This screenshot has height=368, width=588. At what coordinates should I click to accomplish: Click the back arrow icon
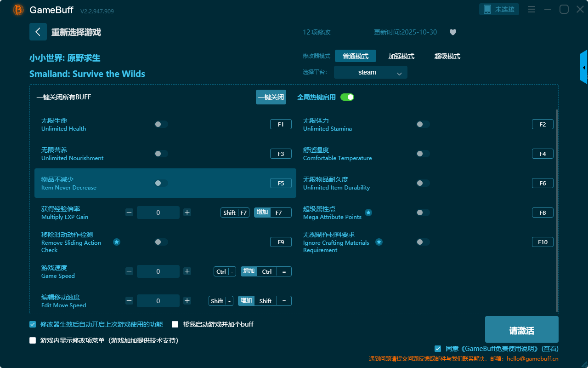[x=38, y=32]
